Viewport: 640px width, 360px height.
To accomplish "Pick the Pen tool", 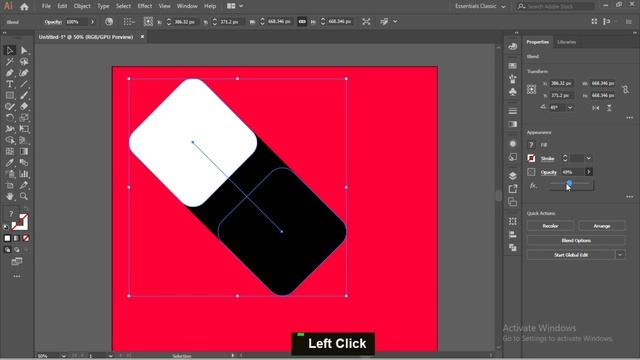I will click(9, 73).
